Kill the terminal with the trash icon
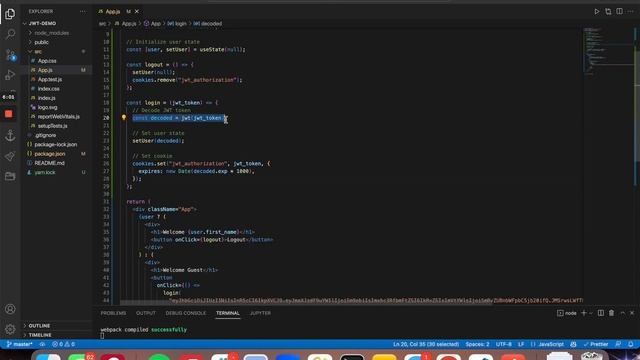 (611, 313)
